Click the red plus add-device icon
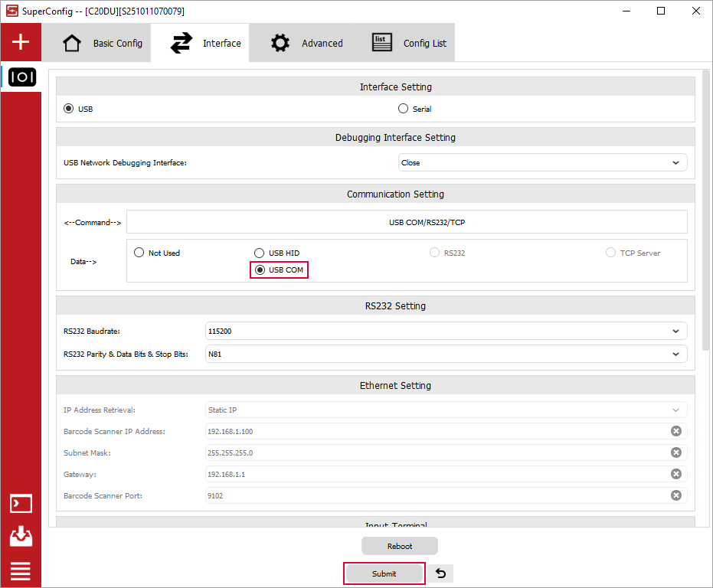The width and height of the screenshot is (713, 588). coord(21,42)
